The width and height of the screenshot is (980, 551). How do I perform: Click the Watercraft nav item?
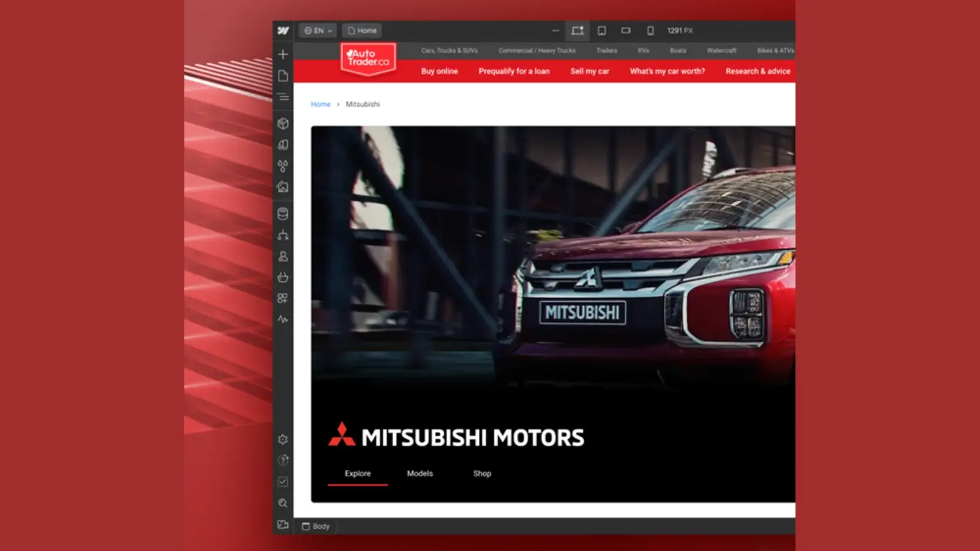click(722, 51)
